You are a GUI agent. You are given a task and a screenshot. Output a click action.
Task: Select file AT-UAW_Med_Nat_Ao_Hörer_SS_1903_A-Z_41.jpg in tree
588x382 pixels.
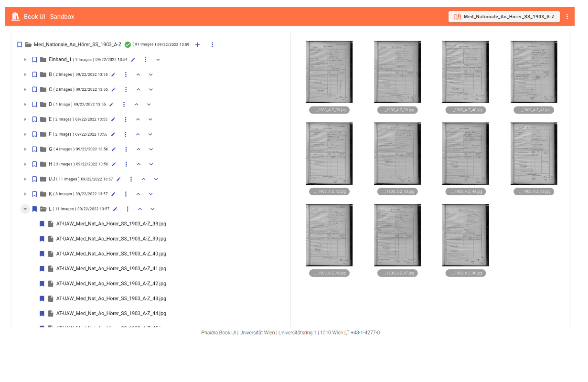click(111, 269)
